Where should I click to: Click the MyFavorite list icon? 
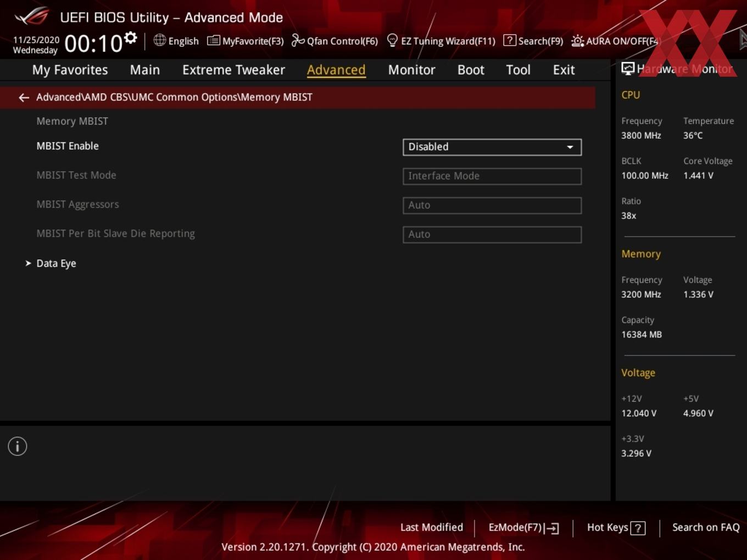click(x=213, y=41)
